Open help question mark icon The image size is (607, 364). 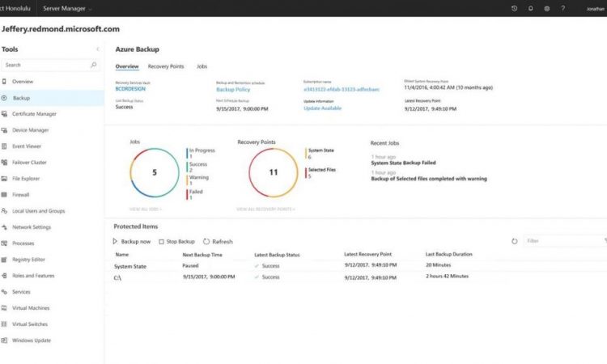click(562, 8)
